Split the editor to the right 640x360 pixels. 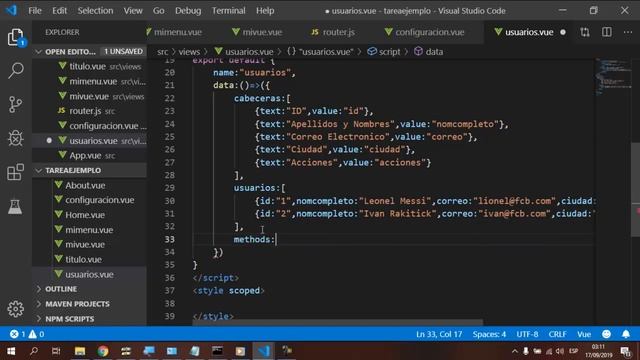point(607,32)
